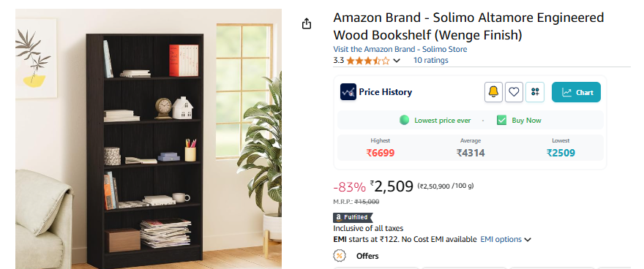Click the product title Solimo Altamore Bookshelf
Image resolution: width=644 pixels, height=269 pixels.
click(468, 26)
